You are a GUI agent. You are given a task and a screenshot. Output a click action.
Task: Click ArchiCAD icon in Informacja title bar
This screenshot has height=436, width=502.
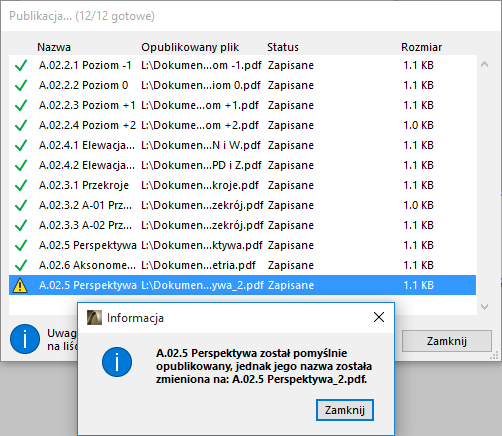coord(94,317)
